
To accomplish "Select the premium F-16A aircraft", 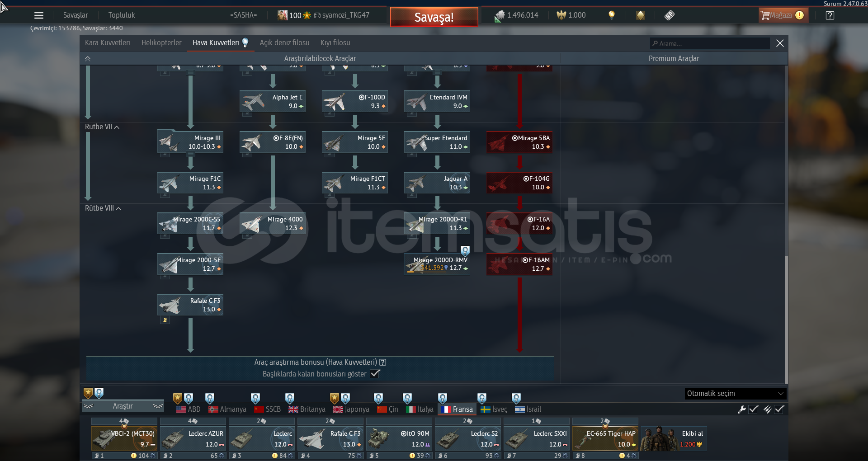I will 519,224.
